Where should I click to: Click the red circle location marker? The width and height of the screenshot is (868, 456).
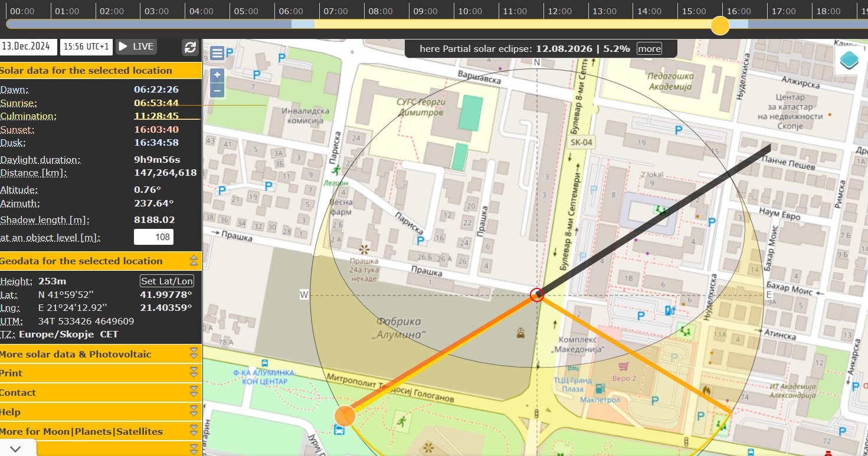536,295
